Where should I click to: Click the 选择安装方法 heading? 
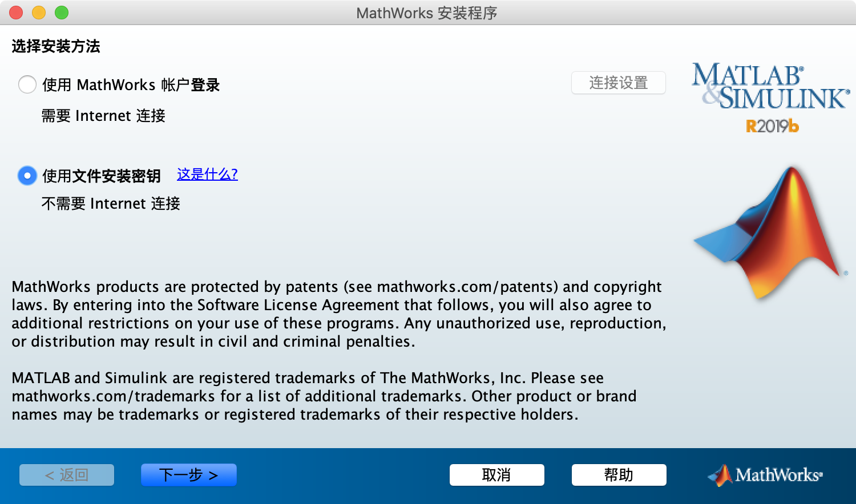(x=56, y=46)
